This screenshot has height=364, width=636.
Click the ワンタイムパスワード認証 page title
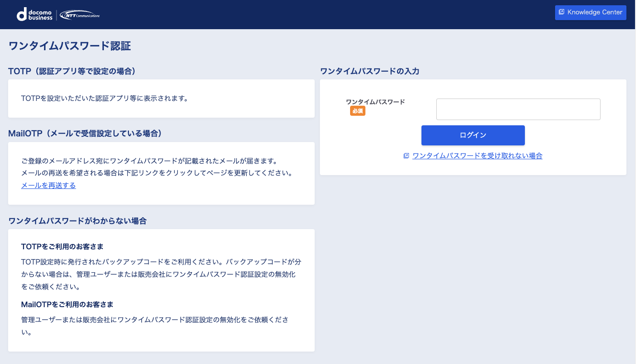pyautogui.click(x=70, y=46)
